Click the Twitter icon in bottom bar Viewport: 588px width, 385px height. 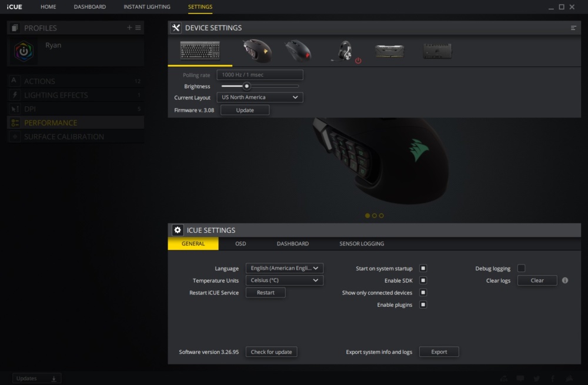pos(537,379)
